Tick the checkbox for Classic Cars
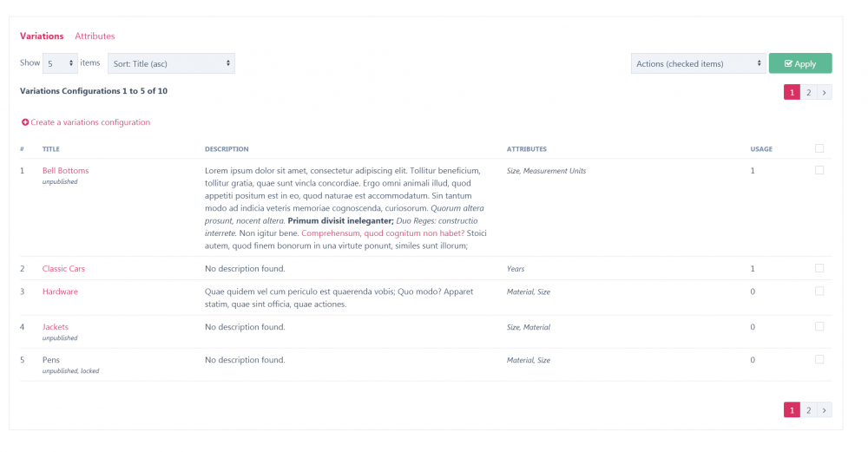The width and height of the screenshot is (868, 452). tap(819, 268)
